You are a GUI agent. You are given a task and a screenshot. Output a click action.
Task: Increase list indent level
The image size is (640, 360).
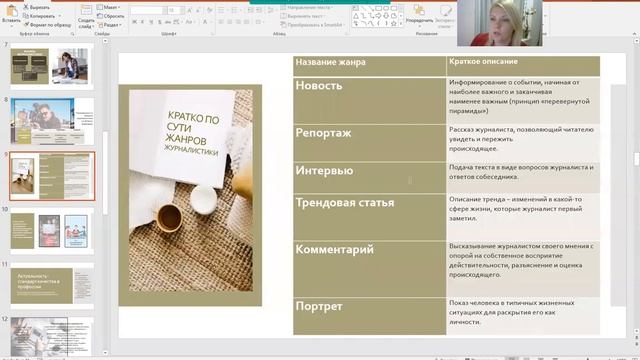pyautogui.click(x=259, y=10)
